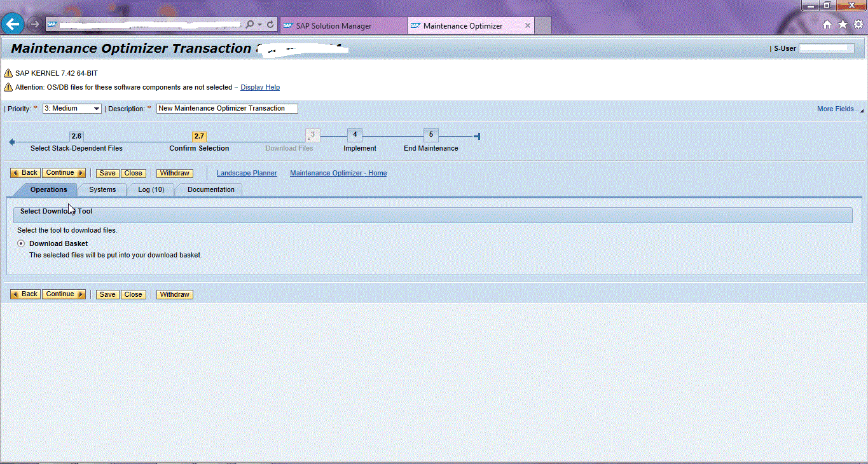The width and height of the screenshot is (868, 464).
Task: Click the search magnifier icon in address bar
Action: pos(249,25)
